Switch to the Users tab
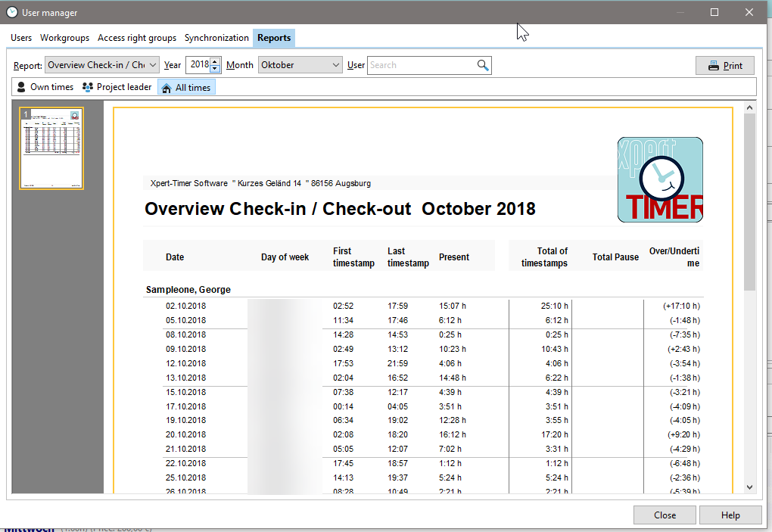This screenshot has width=772, height=532. tap(21, 38)
